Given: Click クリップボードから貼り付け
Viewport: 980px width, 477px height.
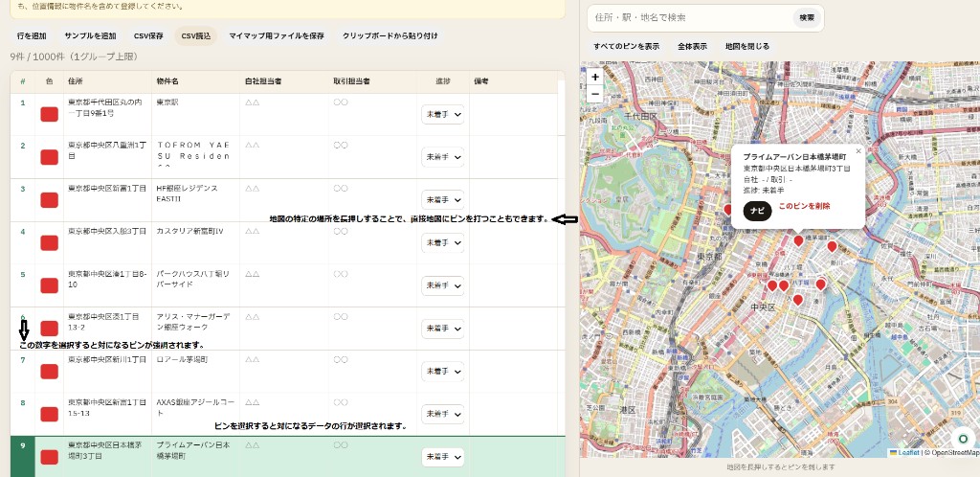Looking at the screenshot, I should point(390,35).
